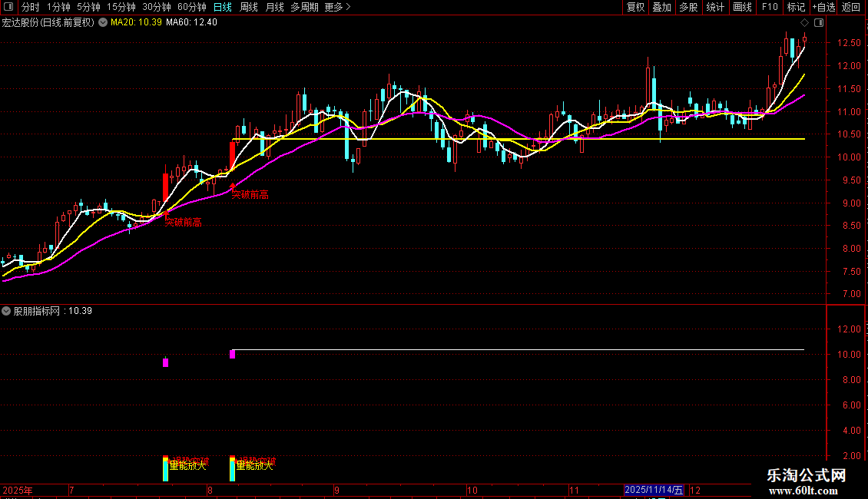
Task: Open 股朋指标网 sub-indicator settings icon
Action: pyautogui.click(x=6, y=311)
